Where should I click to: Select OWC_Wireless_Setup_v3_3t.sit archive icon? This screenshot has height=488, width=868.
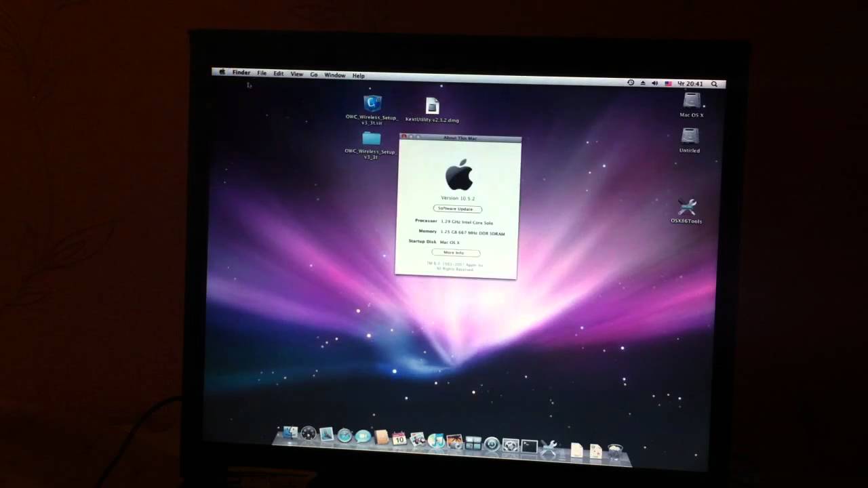372,104
